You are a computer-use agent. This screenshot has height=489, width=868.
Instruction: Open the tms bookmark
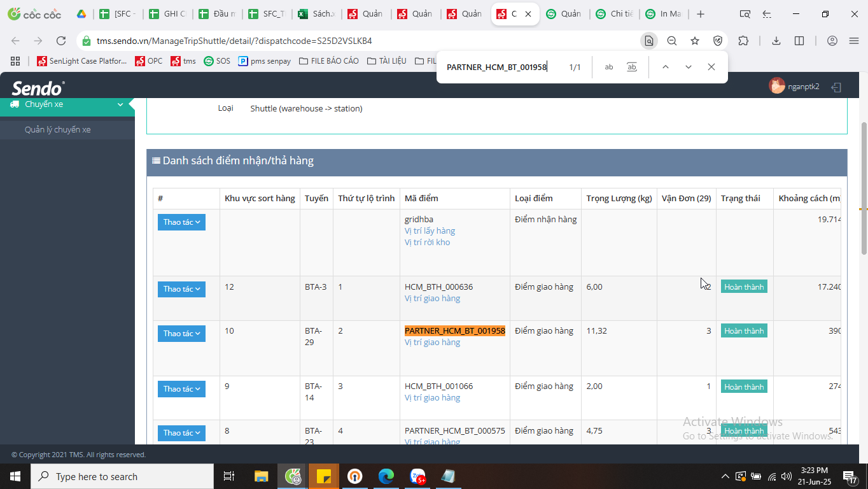pyautogui.click(x=183, y=61)
